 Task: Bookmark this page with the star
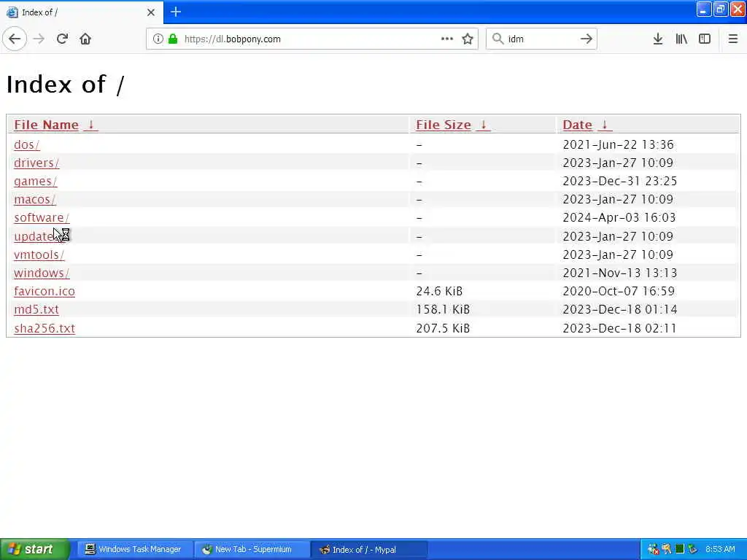coord(468,39)
